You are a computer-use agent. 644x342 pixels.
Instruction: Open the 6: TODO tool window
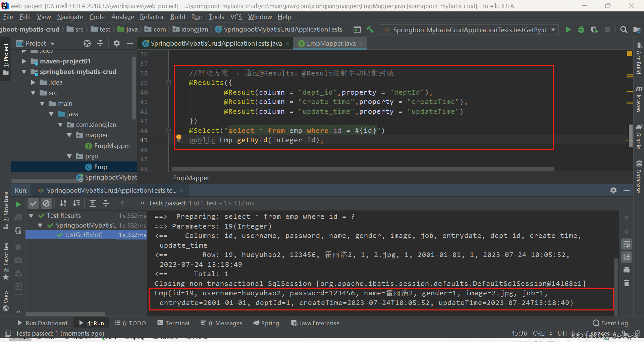130,323
